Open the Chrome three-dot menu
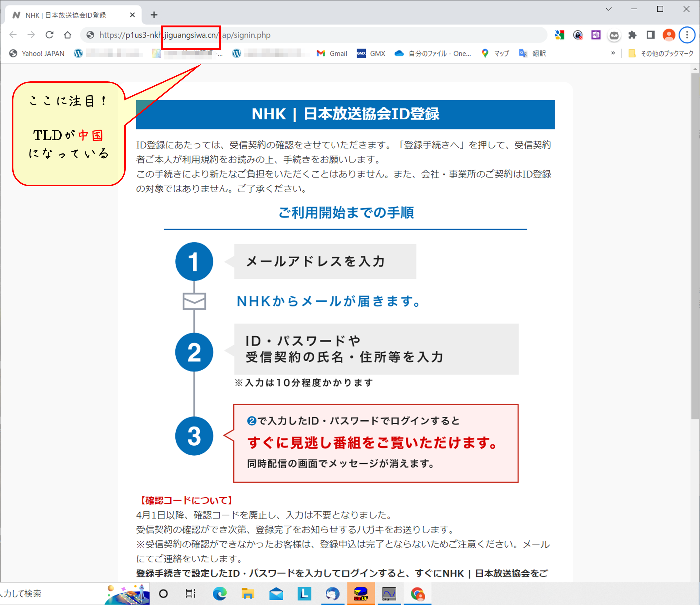Viewport: 700px width, 605px height. point(687,35)
